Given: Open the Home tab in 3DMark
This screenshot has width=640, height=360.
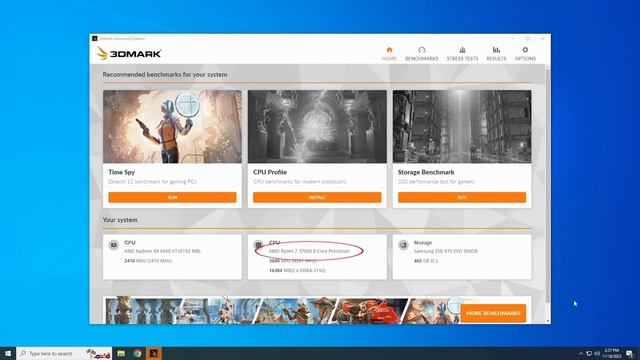Looking at the screenshot, I should (x=389, y=53).
